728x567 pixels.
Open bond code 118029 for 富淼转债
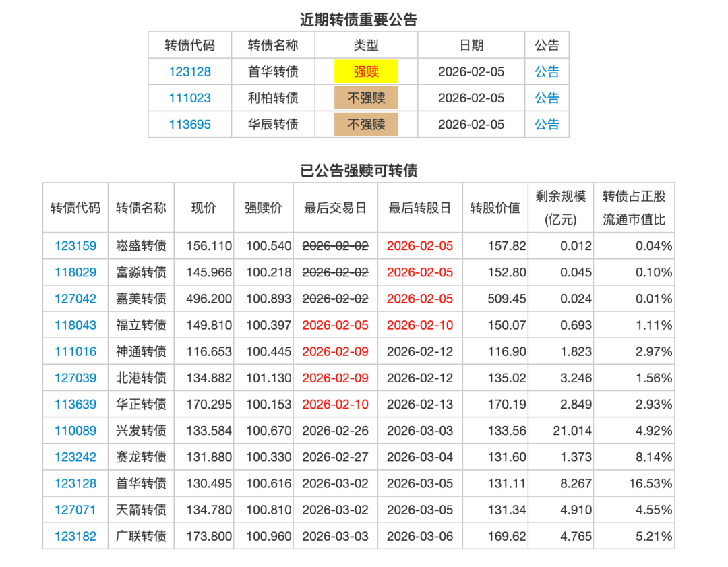pos(75,272)
